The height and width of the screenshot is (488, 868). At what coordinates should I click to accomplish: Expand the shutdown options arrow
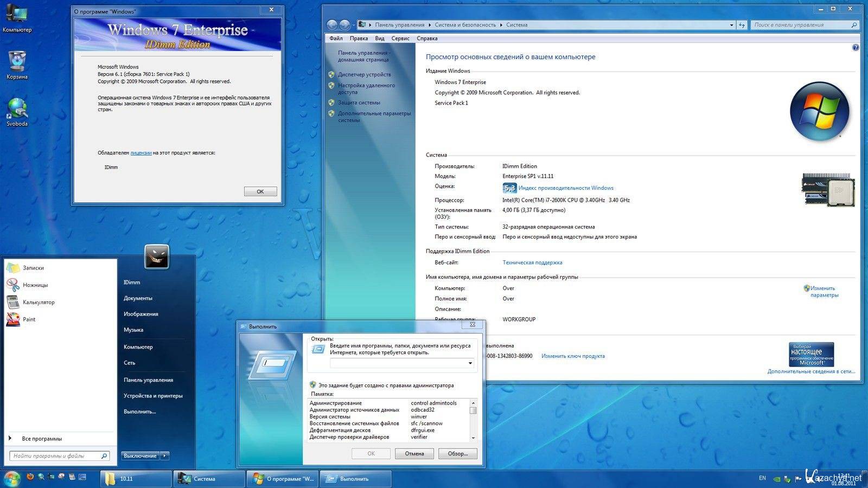coord(165,456)
